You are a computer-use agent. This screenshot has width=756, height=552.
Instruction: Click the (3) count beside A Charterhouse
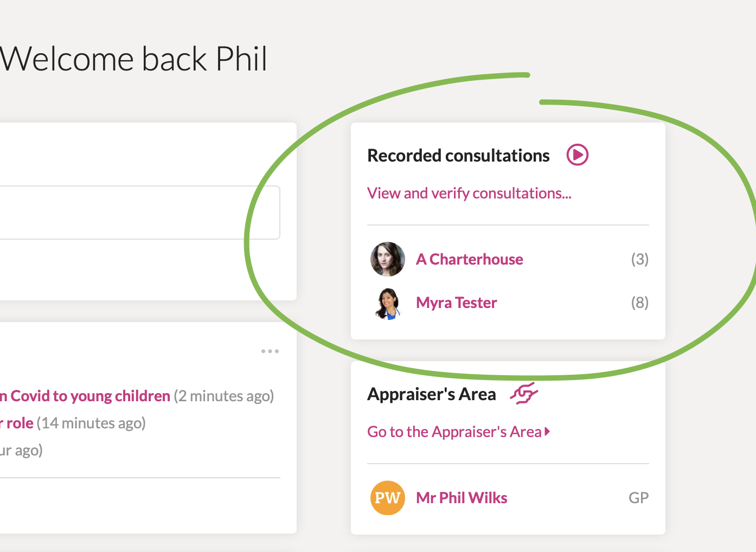coord(640,259)
